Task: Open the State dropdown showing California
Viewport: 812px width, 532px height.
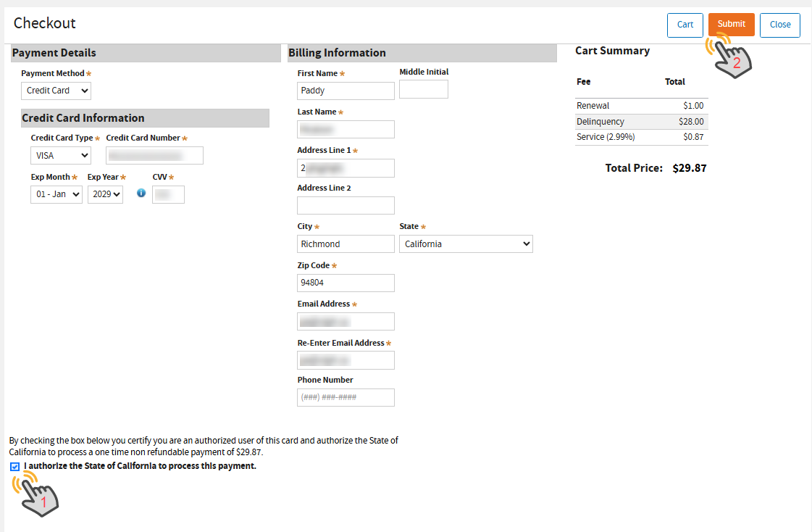Action: coord(466,244)
